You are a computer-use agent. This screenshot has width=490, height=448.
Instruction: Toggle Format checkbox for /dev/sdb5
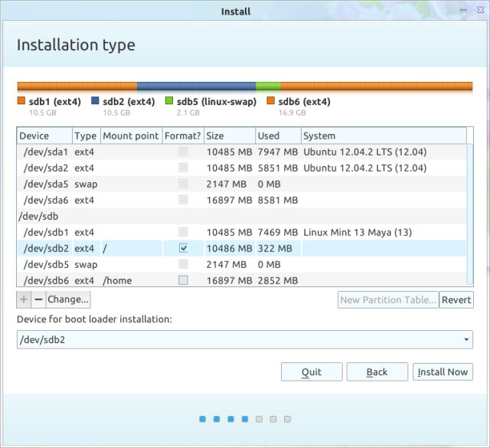pyautogui.click(x=183, y=264)
